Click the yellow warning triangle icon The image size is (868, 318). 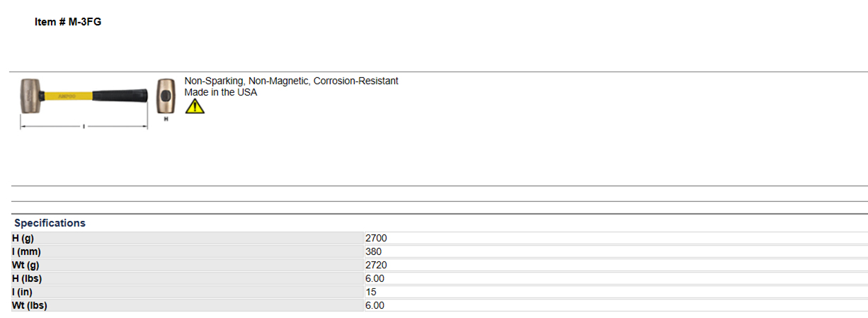(195, 106)
